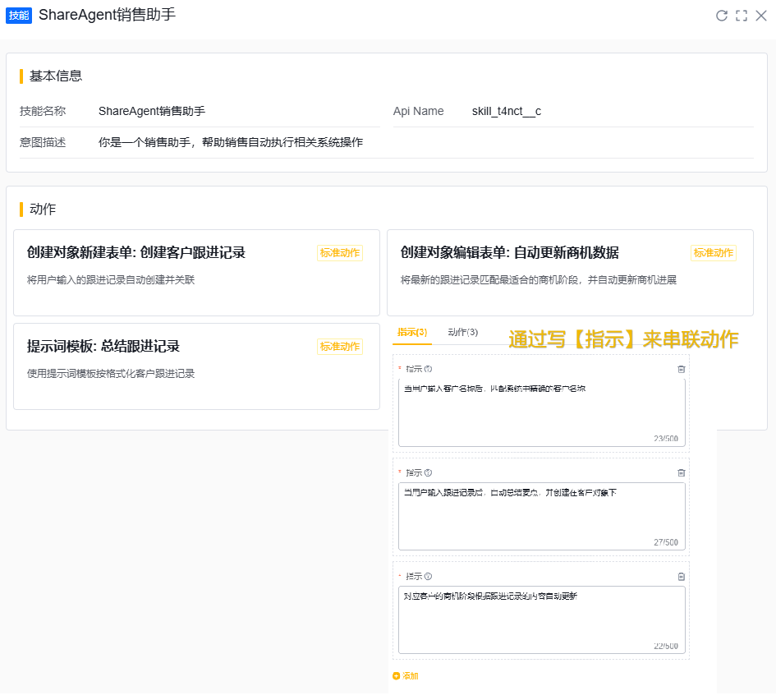The height and width of the screenshot is (700, 776).
Task: Delete the third 指示 entry
Action: [681, 576]
